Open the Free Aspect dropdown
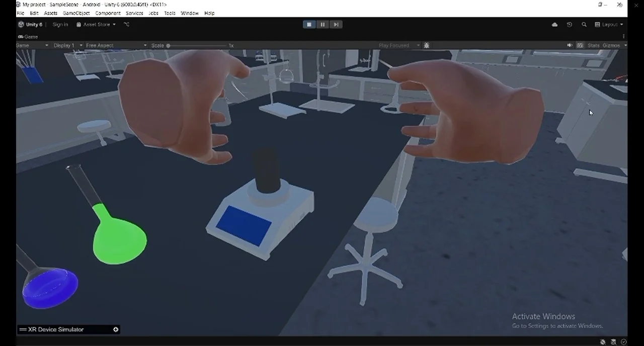This screenshot has height=346, width=644. pyautogui.click(x=116, y=45)
